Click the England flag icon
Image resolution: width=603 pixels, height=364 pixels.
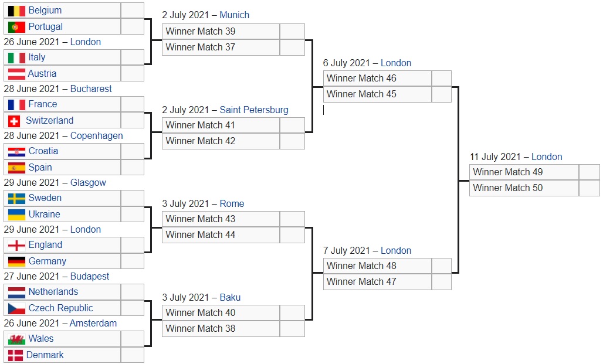coord(16,245)
